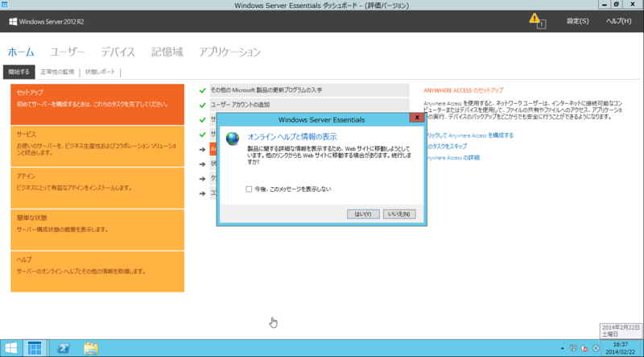Click the はい(Y) button in the dialog
644x357 pixels.
point(363,214)
